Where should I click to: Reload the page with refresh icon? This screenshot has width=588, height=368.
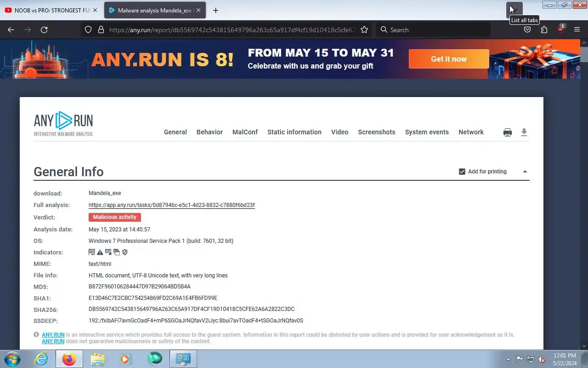pos(44,30)
